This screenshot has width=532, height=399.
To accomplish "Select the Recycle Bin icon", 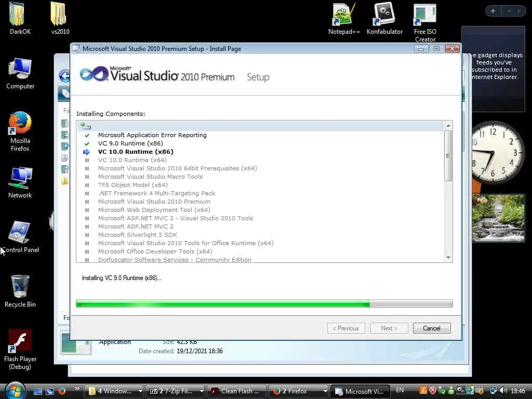I will click(20, 291).
